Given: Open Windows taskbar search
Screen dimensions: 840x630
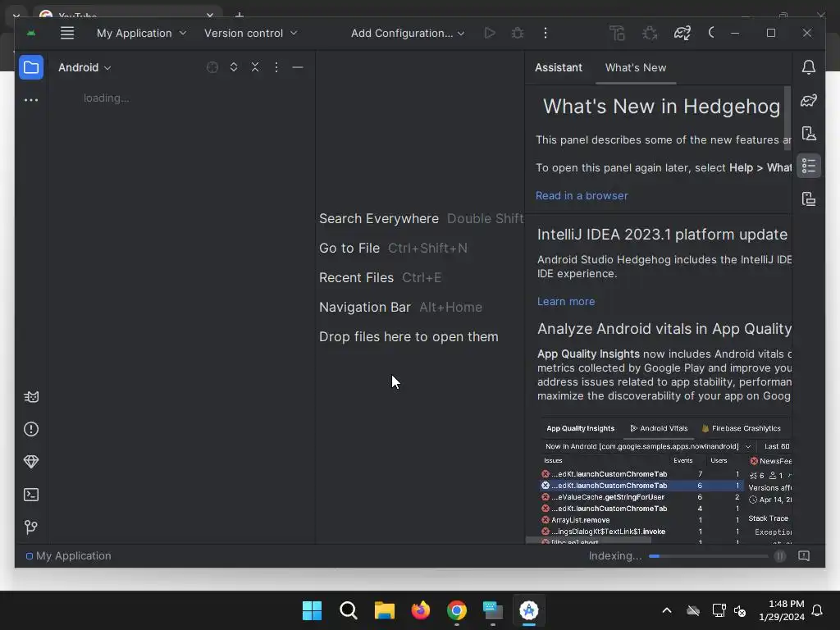Looking at the screenshot, I should [348, 610].
